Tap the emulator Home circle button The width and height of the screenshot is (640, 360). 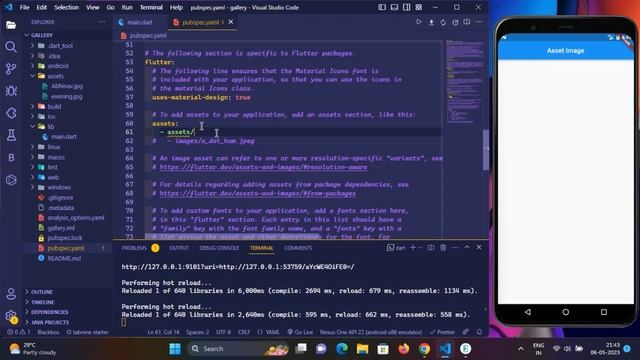click(566, 312)
